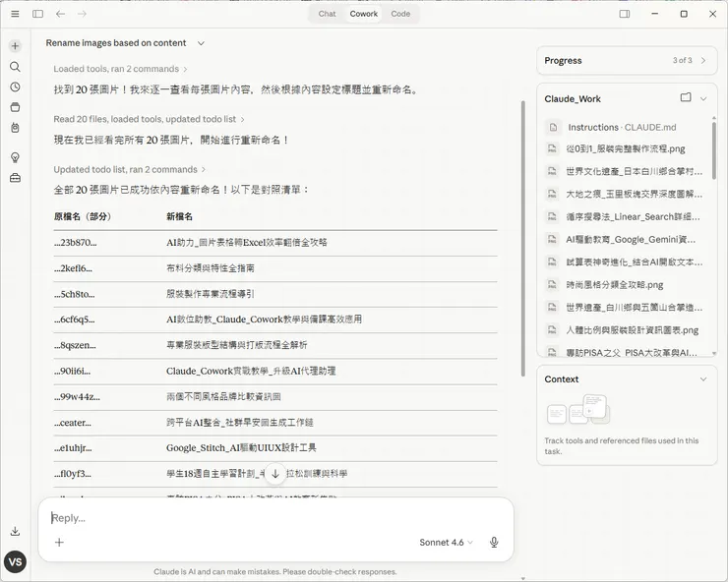Viewport: 728px width, 582px height.
Task: Expand "Loaded tools, ran 2 commands"
Action: click(120, 69)
